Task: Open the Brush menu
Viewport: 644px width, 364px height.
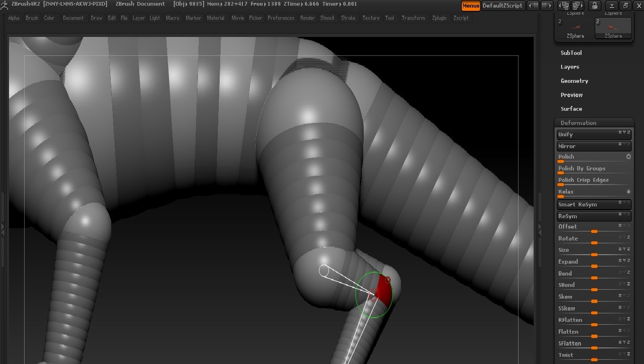Action: tap(32, 18)
